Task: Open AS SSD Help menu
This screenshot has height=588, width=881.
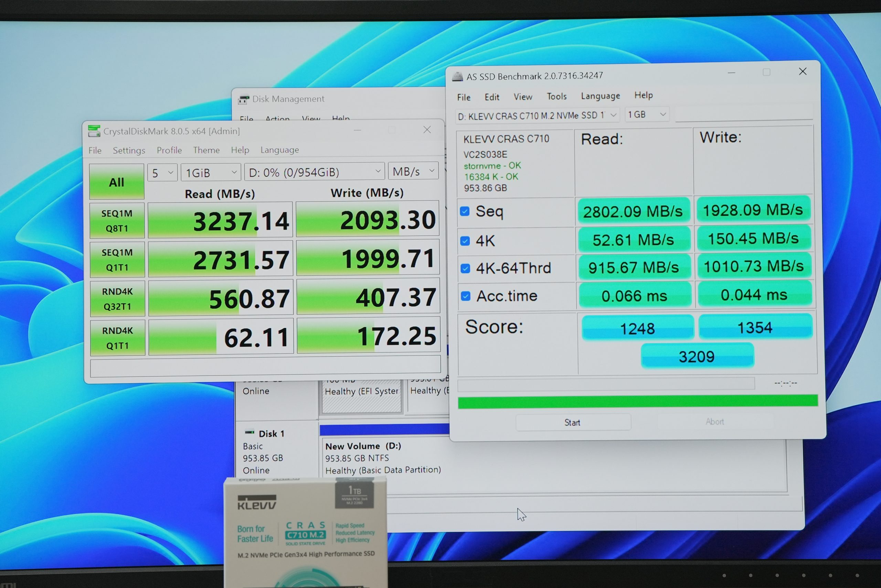Action: click(x=644, y=95)
